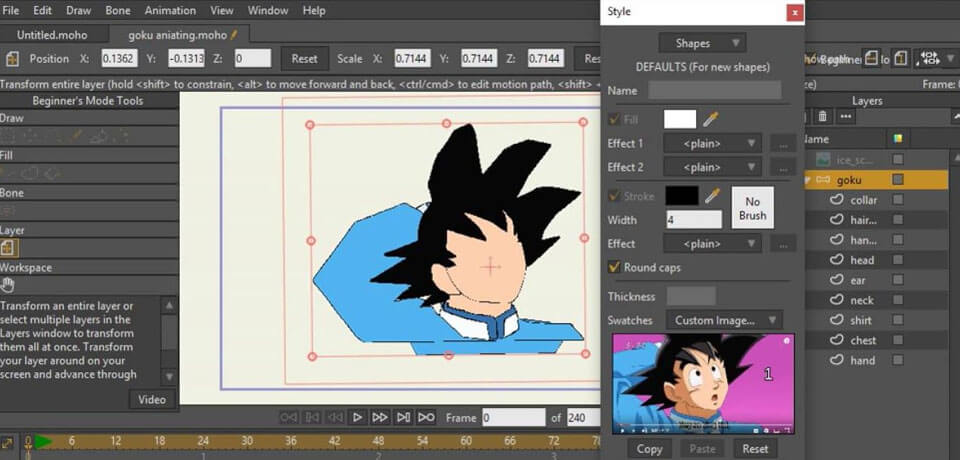Open stroke Effect options ellipsis button
The width and height of the screenshot is (960, 460).
point(783,243)
